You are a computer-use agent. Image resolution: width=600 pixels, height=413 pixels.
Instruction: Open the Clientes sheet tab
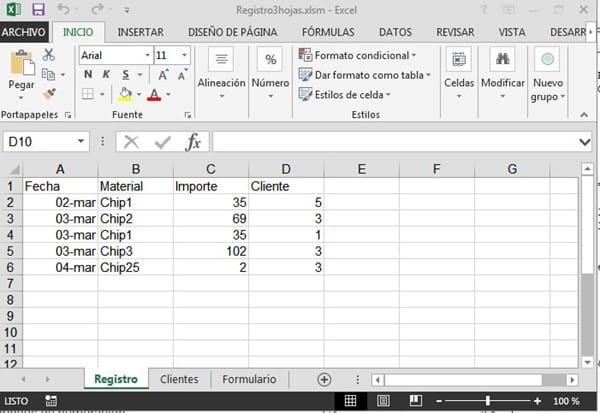179,379
